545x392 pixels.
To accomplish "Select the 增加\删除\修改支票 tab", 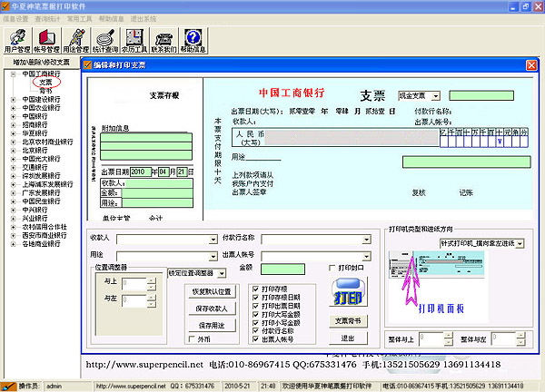I will [42, 62].
